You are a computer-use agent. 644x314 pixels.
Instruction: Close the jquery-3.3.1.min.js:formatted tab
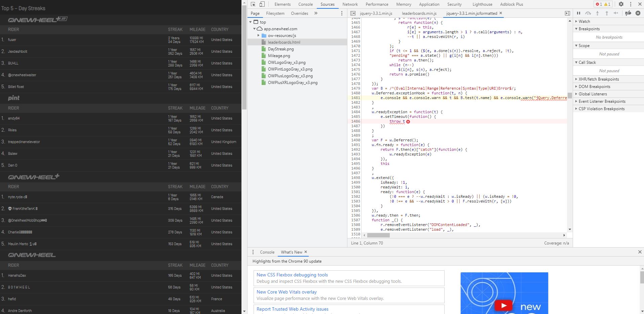point(501,13)
